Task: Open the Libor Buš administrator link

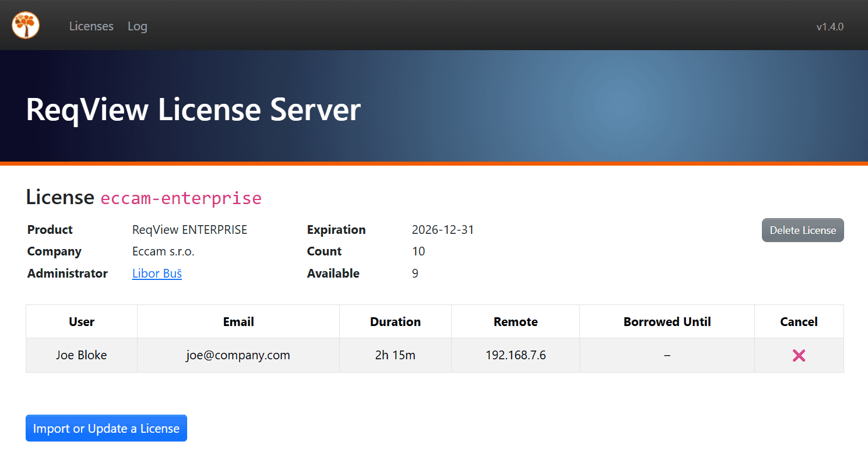Action: point(157,274)
